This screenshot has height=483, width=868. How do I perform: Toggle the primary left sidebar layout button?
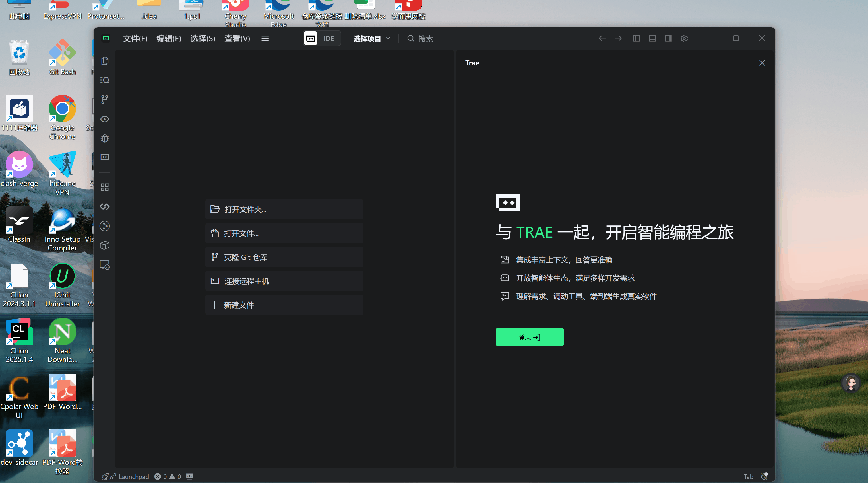[636, 38]
